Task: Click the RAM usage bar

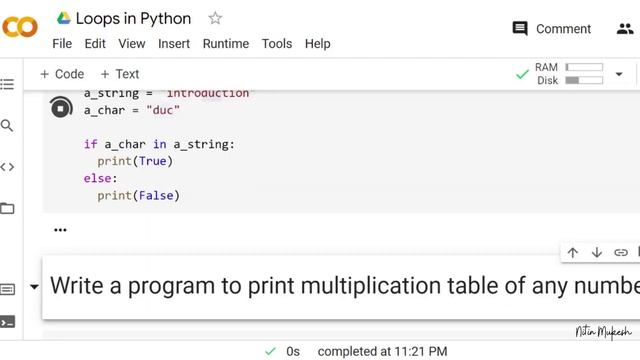Action: [584, 67]
